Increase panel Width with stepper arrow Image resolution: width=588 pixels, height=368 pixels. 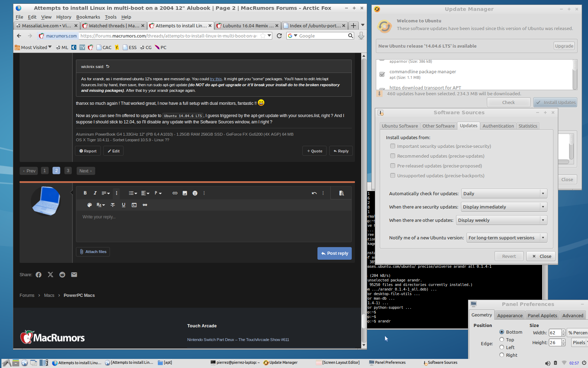[x=563, y=331]
